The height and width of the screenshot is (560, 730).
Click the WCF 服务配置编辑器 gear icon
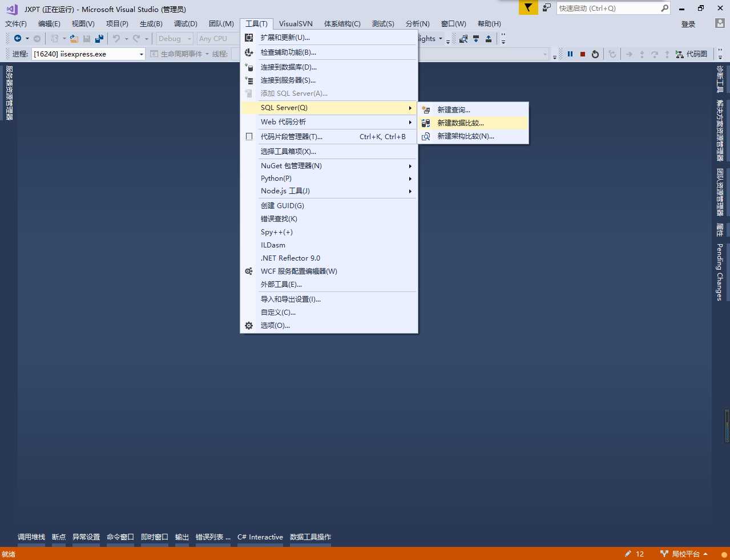[x=249, y=271]
